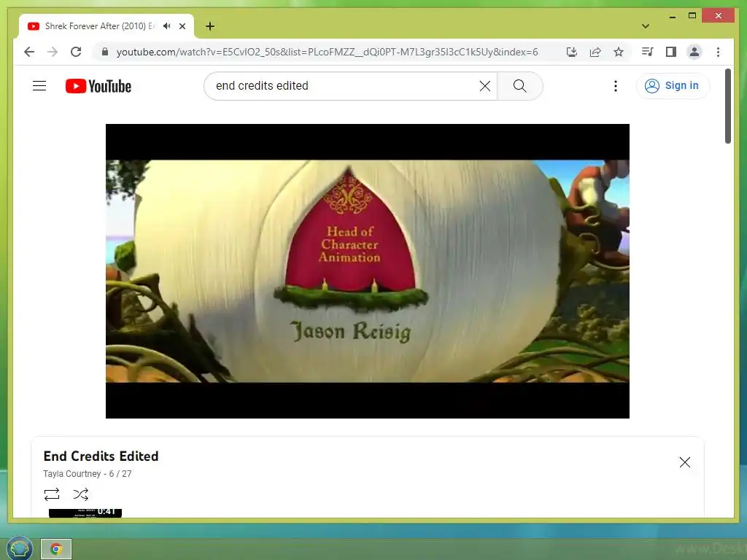
Task: Go to YouTube home via logo
Action: [98, 86]
